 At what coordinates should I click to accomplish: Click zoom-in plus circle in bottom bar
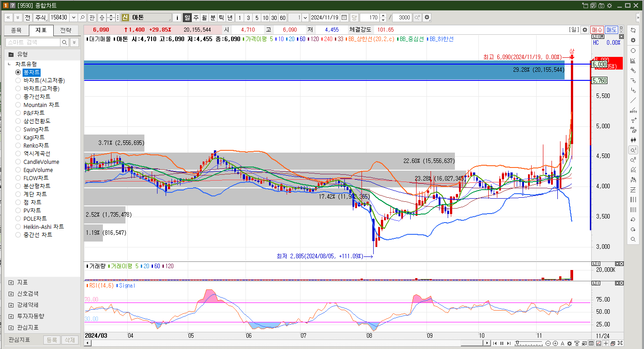555,344
